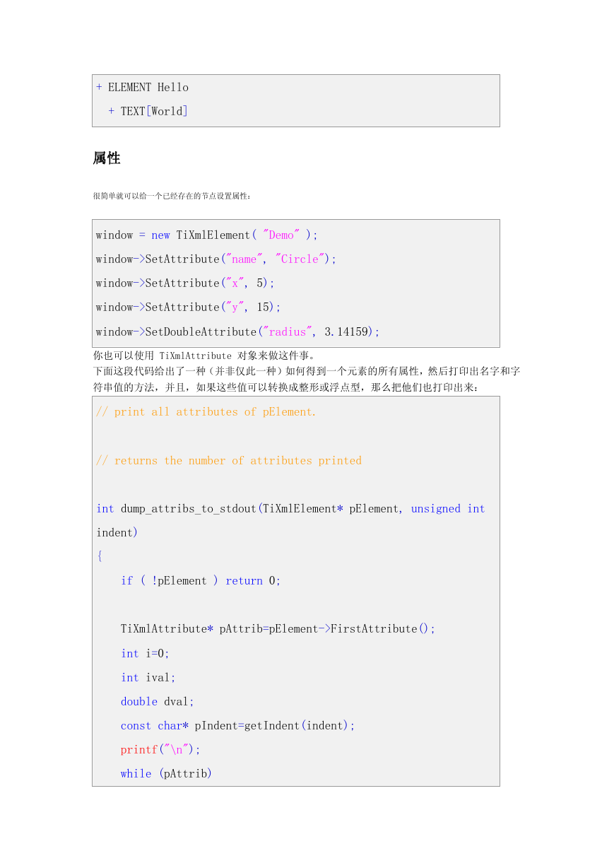Screen dimensions: 614x868
Task: Click the comment "// print all attributes of pElement."
Action: [x=206, y=412]
